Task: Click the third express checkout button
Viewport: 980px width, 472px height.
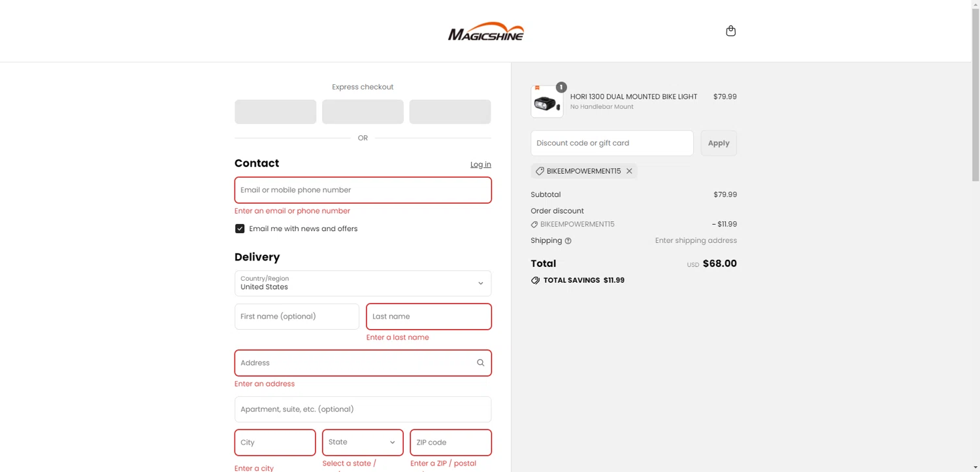Action: pyautogui.click(x=450, y=112)
